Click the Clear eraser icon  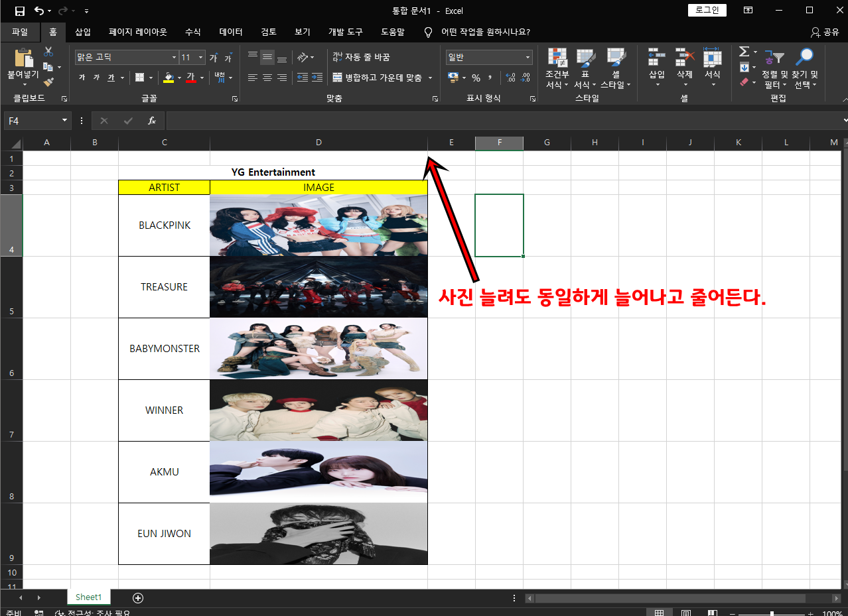744,82
